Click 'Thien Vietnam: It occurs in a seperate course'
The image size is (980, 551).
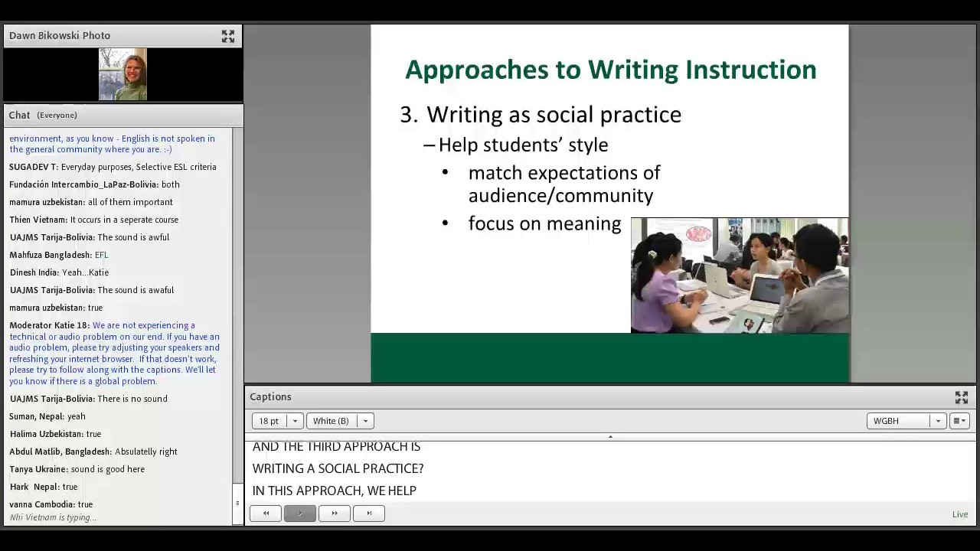(93, 220)
